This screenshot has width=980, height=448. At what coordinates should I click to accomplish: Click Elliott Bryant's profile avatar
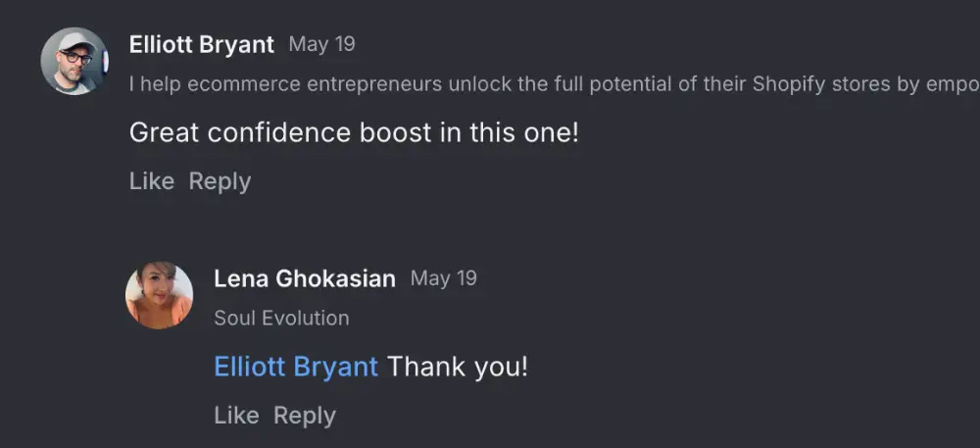coord(73,61)
